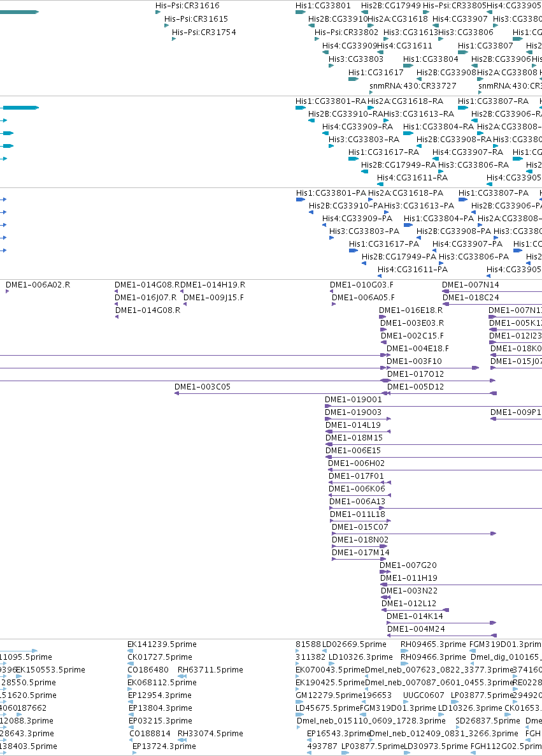This screenshot has width=542, height=756.
Task: Select EST RH33074.5prime
Action: [210, 734]
